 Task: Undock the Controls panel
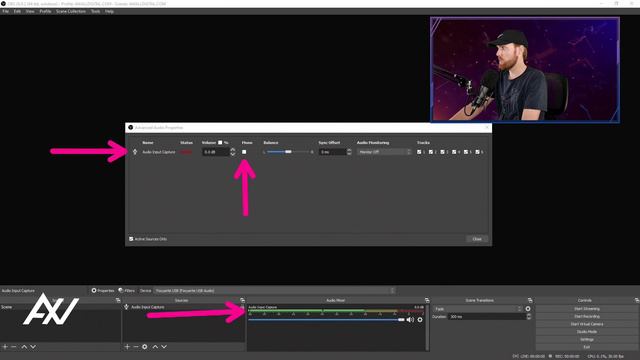coord(637,300)
